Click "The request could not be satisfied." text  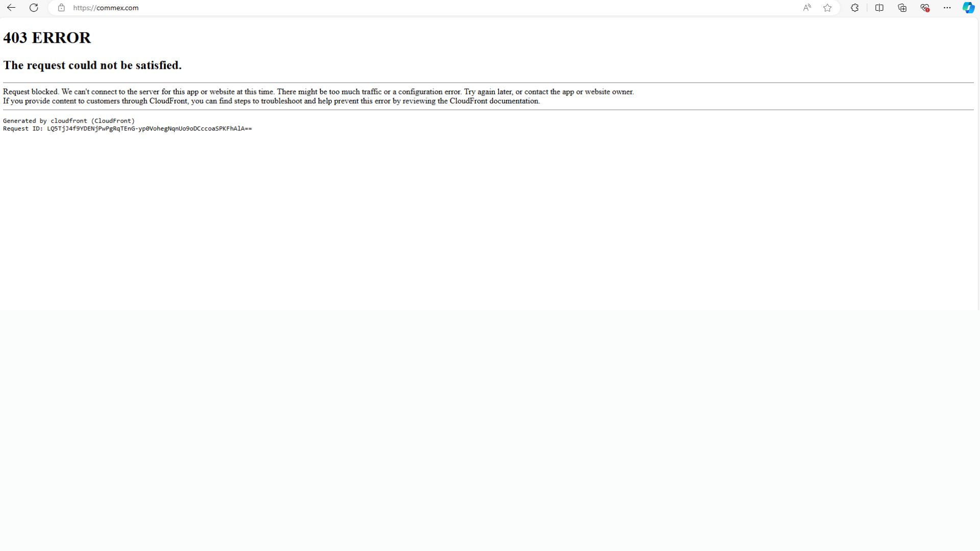[x=92, y=65]
